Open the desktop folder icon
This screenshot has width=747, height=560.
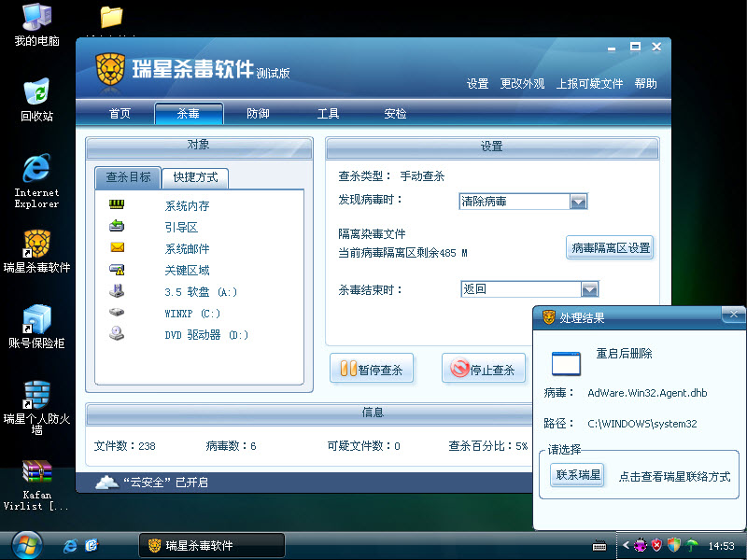click(x=111, y=17)
